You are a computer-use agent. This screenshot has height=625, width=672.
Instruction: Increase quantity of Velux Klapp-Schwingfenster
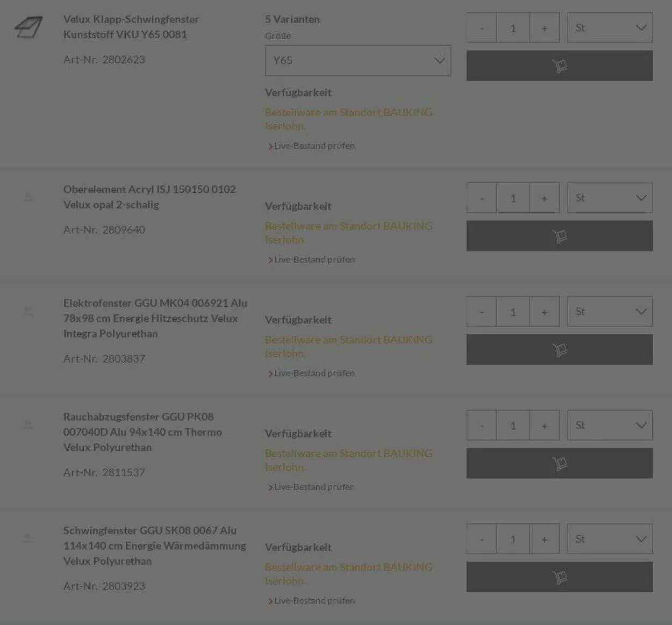pyautogui.click(x=544, y=28)
